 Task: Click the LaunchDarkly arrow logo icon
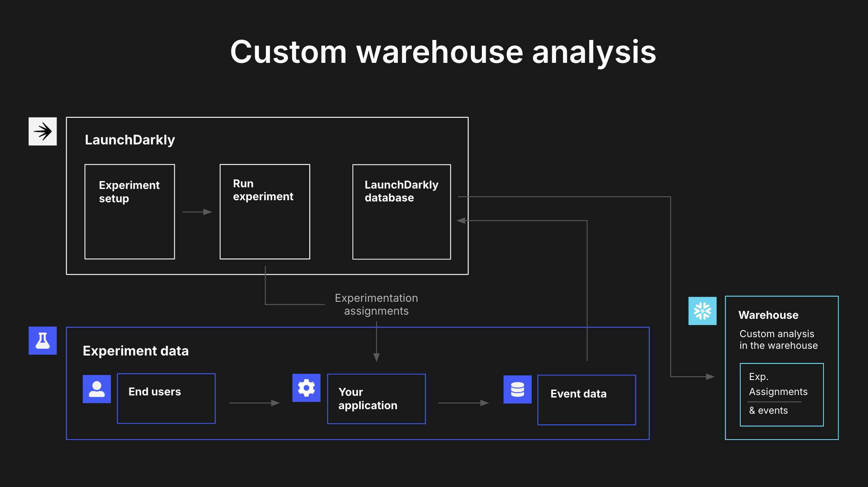point(42,132)
